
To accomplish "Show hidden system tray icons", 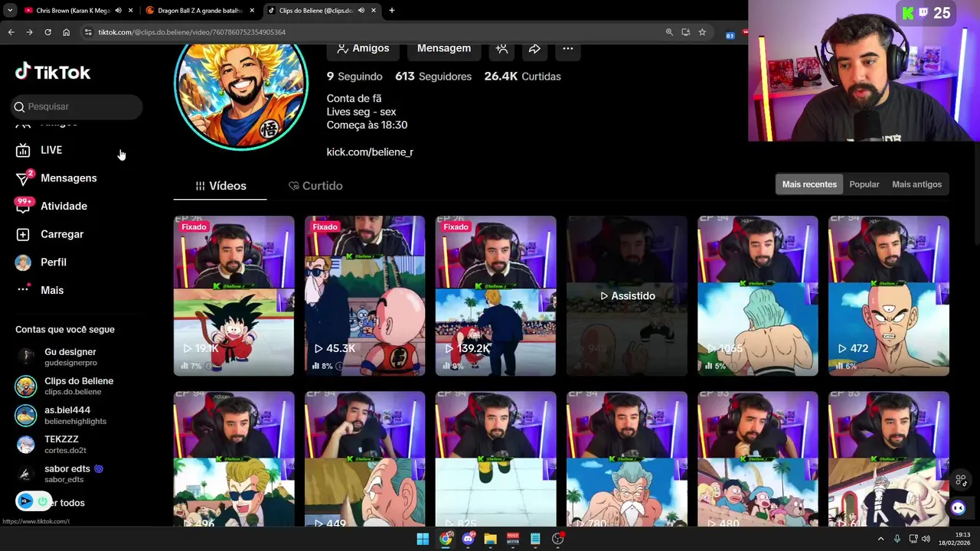I will pos(880,539).
